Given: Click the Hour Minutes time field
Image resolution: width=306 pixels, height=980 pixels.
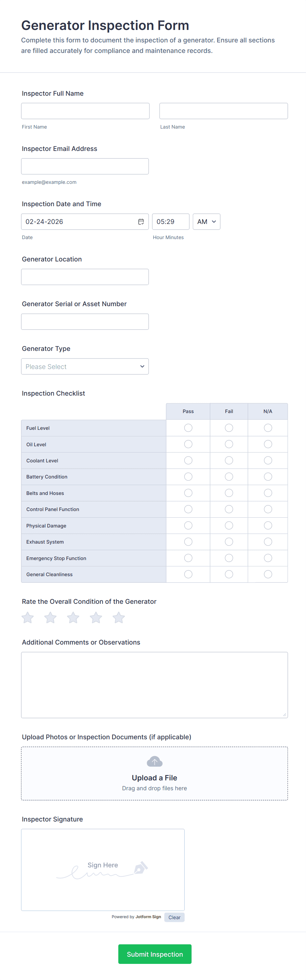Looking at the screenshot, I should tap(170, 221).
